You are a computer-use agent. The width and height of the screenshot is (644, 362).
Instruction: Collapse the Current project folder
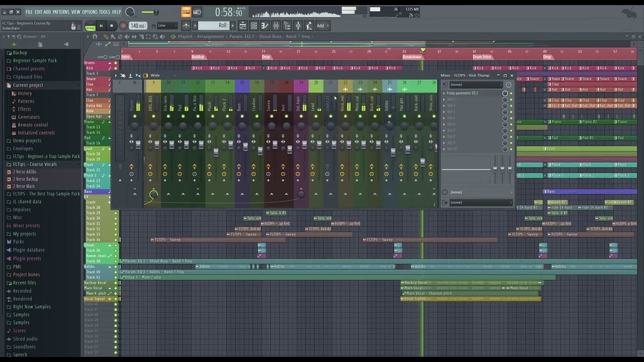(28, 85)
